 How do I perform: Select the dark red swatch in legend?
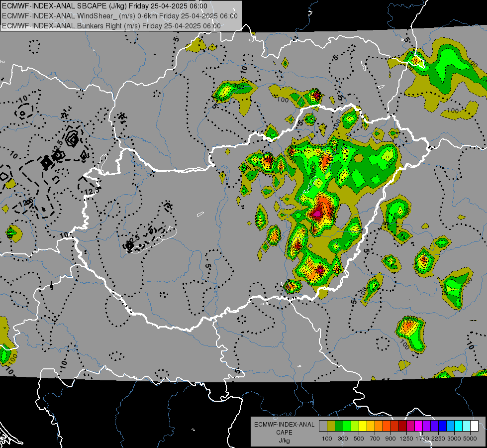[x=403, y=426]
